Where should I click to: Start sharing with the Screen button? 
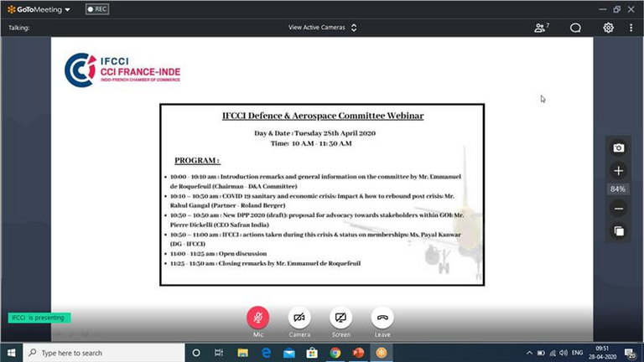point(341,318)
